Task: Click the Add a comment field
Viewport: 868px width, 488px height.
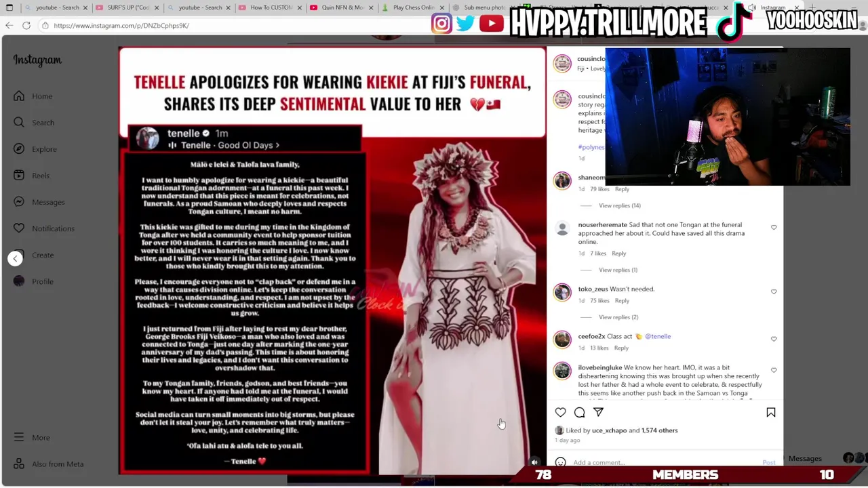Action: coord(665,463)
